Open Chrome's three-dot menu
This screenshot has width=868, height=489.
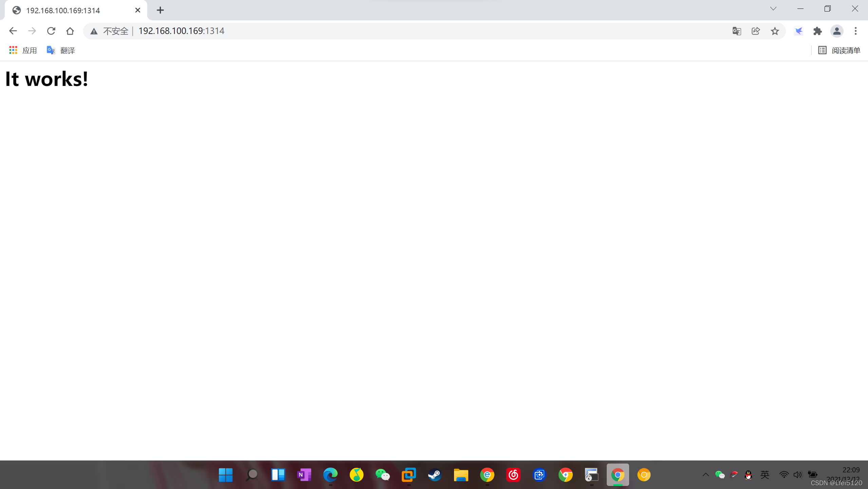pos(855,31)
